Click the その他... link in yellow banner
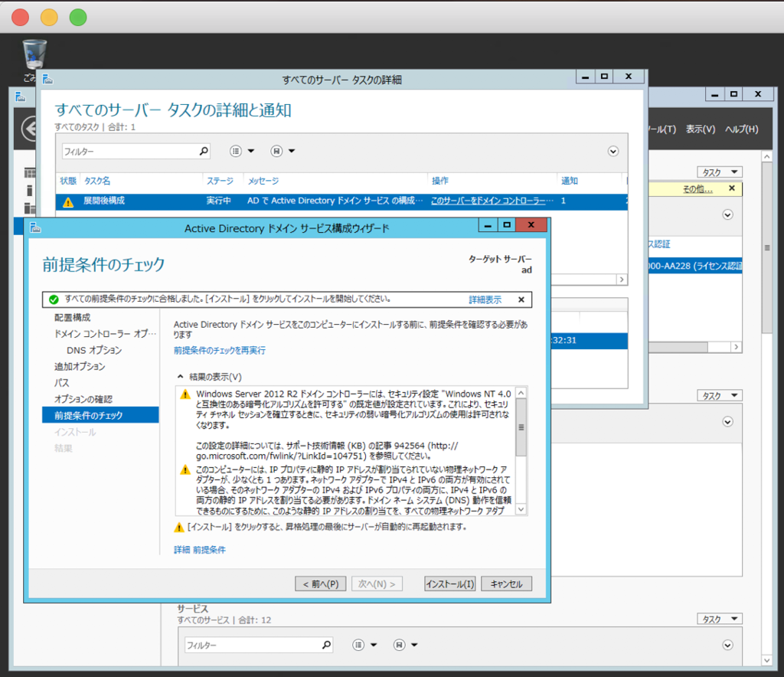Screen dimensions: 784x677 pos(697,189)
